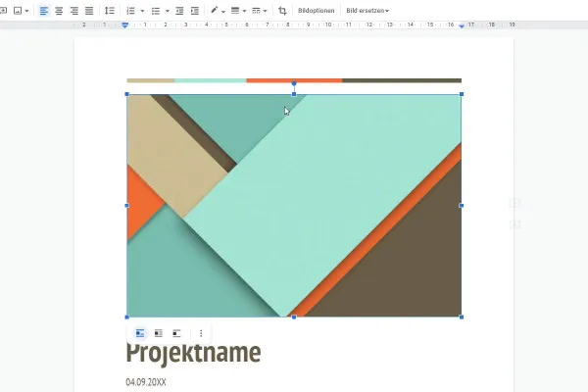Expand the border weight dropdown
The width and height of the screenshot is (588, 392).
244,11
